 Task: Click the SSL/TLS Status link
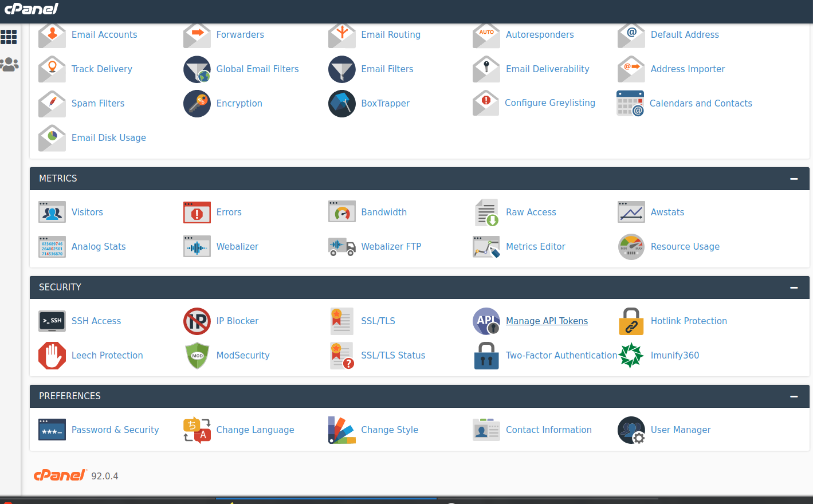point(393,355)
